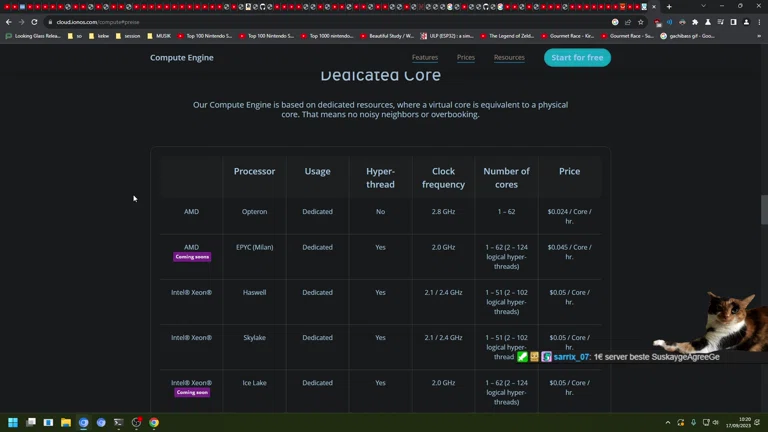Click the Compute Engine logo link
Viewport: 768px width, 432px height.
point(181,58)
